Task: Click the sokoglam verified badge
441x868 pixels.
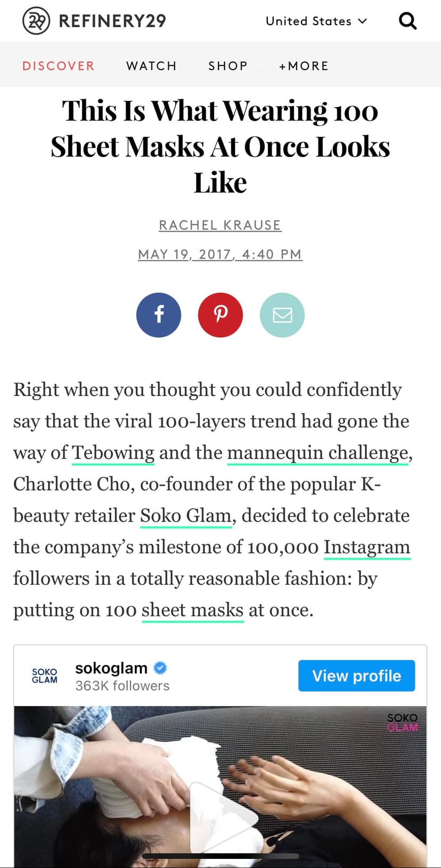Action: tap(160, 667)
